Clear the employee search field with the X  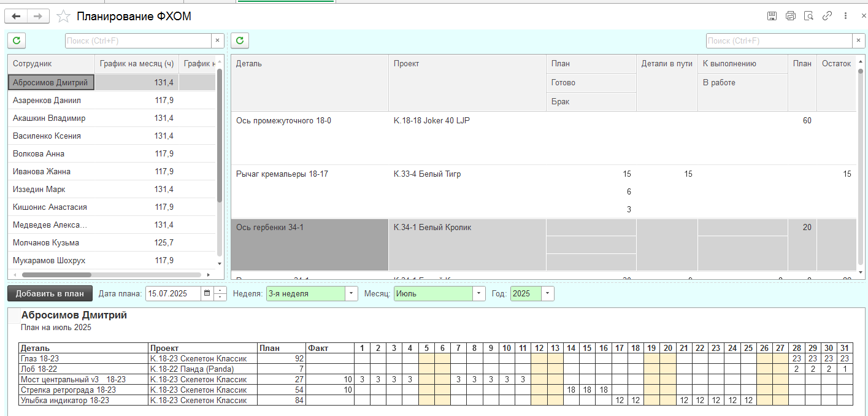coord(217,40)
